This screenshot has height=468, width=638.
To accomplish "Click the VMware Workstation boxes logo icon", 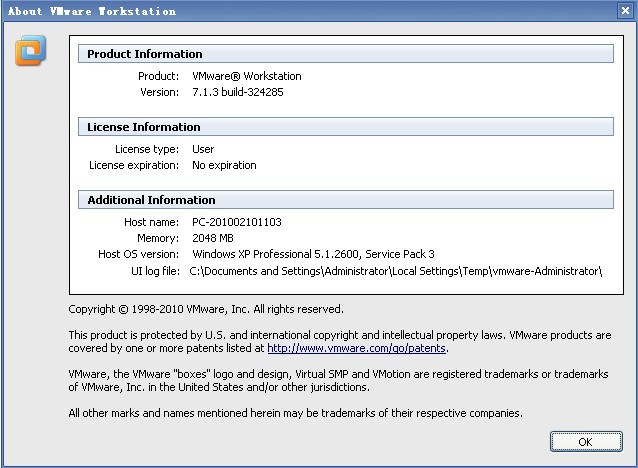I will click(x=31, y=50).
